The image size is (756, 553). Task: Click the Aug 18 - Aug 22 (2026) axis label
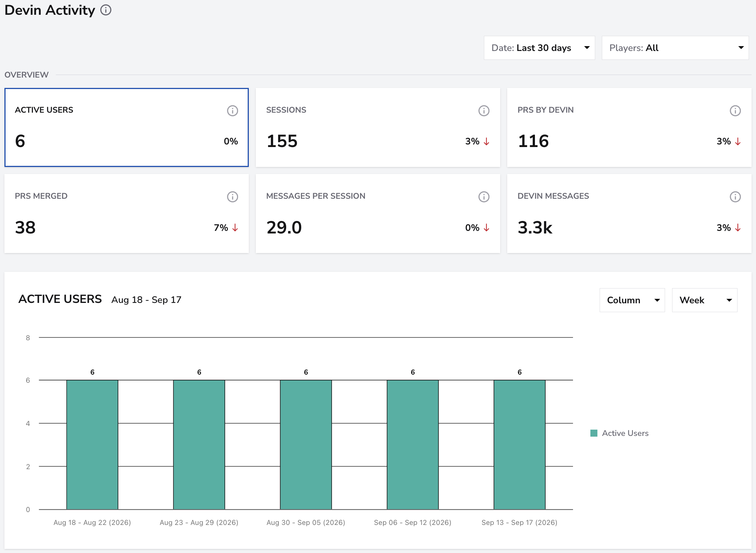point(92,522)
